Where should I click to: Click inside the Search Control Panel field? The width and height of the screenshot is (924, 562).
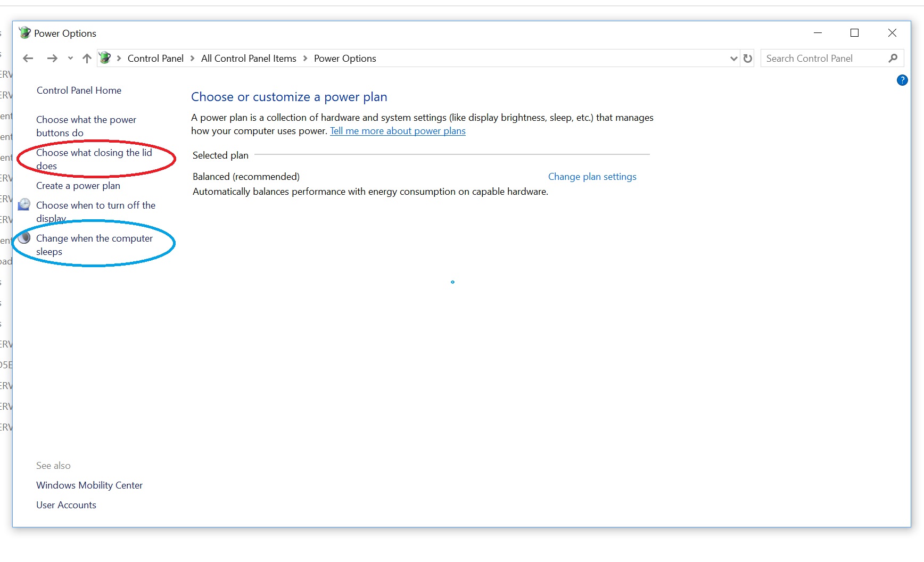tap(820, 58)
